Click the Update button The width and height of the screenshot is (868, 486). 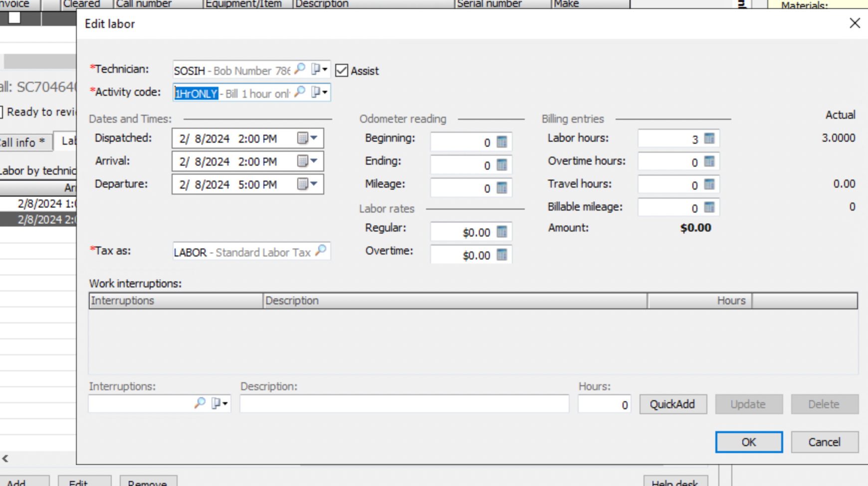(x=749, y=404)
